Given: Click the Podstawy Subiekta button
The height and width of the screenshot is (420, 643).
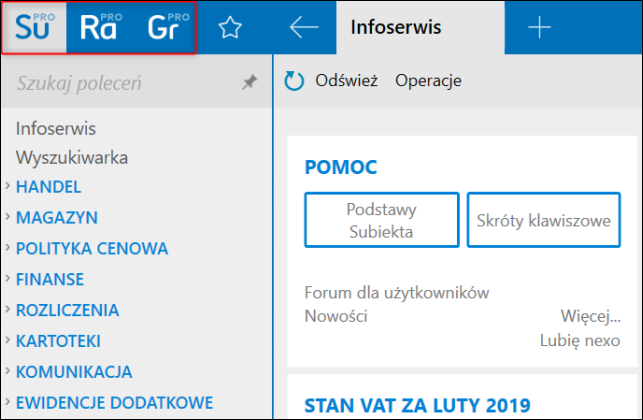Looking at the screenshot, I should (381, 221).
